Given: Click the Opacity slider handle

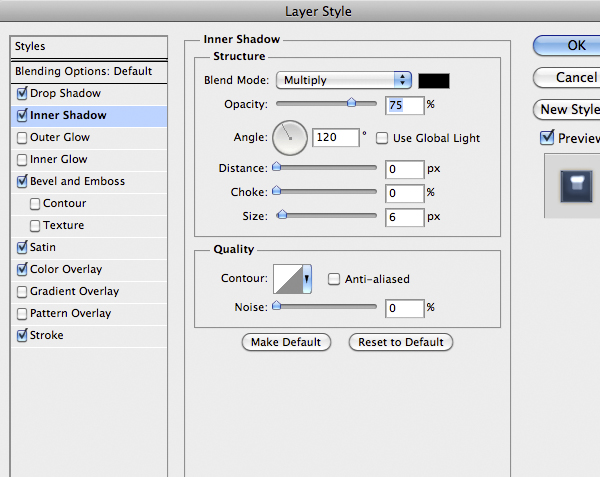Looking at the screenshot, I should coord(351,103).
